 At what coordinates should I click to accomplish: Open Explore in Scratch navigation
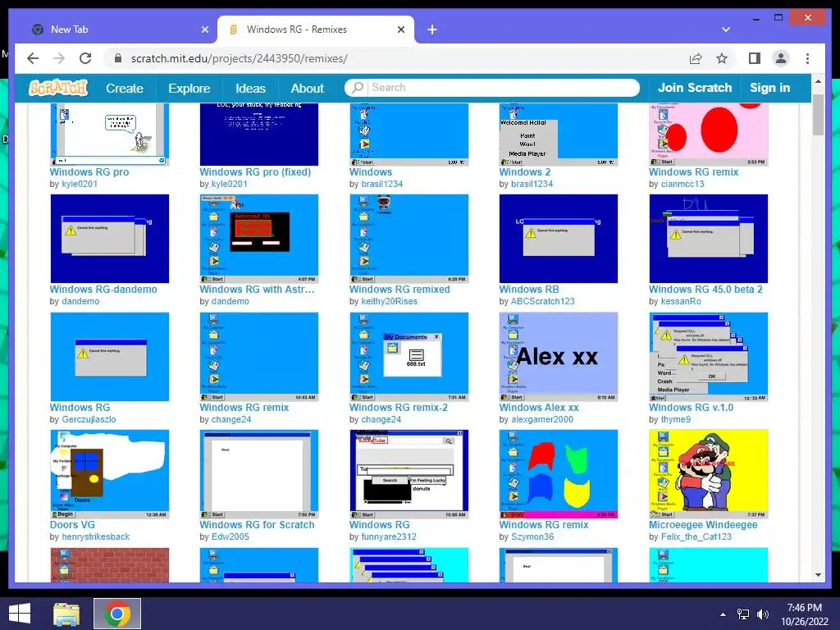tap(189, 89)
